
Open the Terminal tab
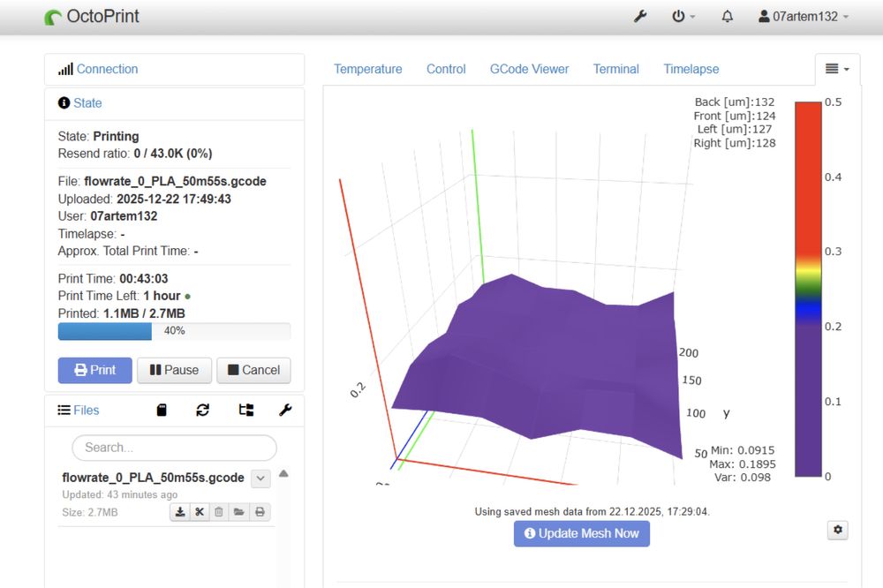616,69
